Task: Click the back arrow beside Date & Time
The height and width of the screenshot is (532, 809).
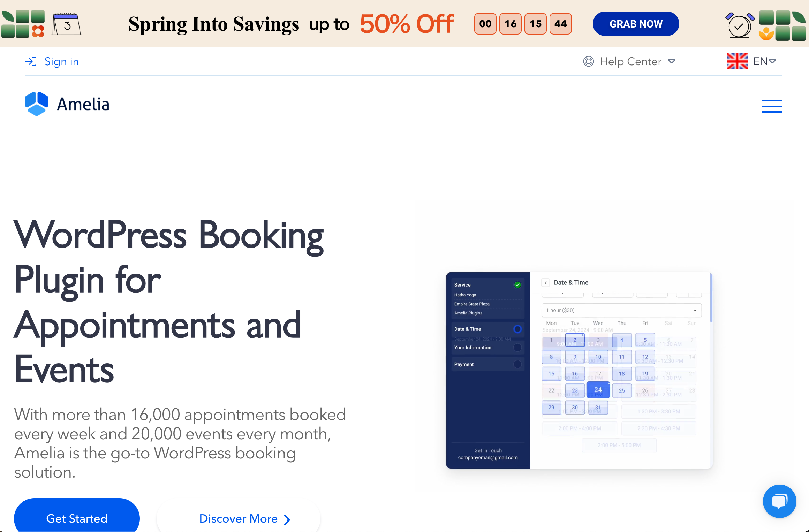Action: (546, 283)
